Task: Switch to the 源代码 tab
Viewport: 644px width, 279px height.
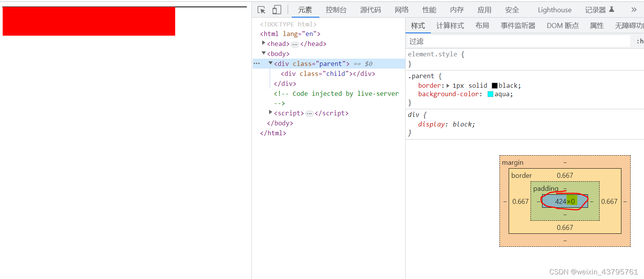Action: (371, 10)
